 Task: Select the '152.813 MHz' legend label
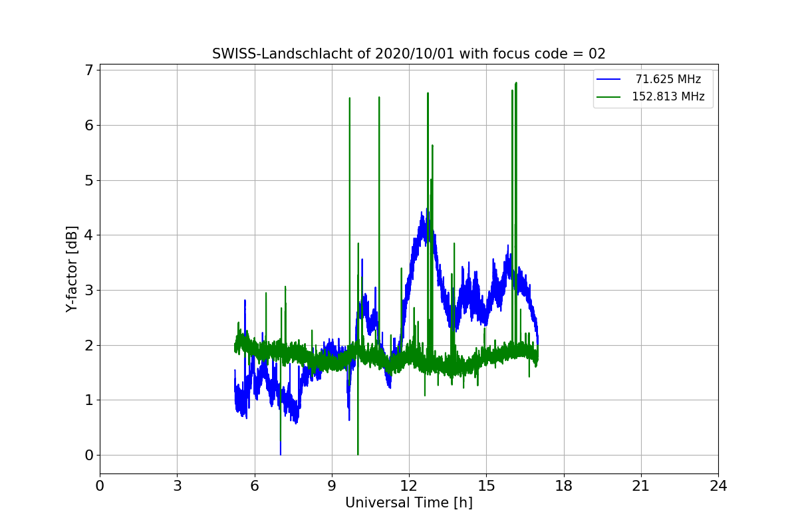click(668, 96)
